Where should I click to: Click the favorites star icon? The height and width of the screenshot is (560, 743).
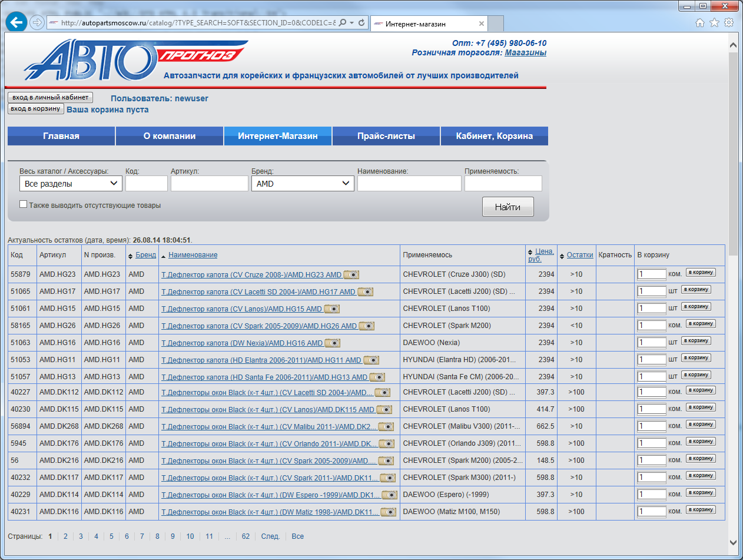(x=714, y=23)
